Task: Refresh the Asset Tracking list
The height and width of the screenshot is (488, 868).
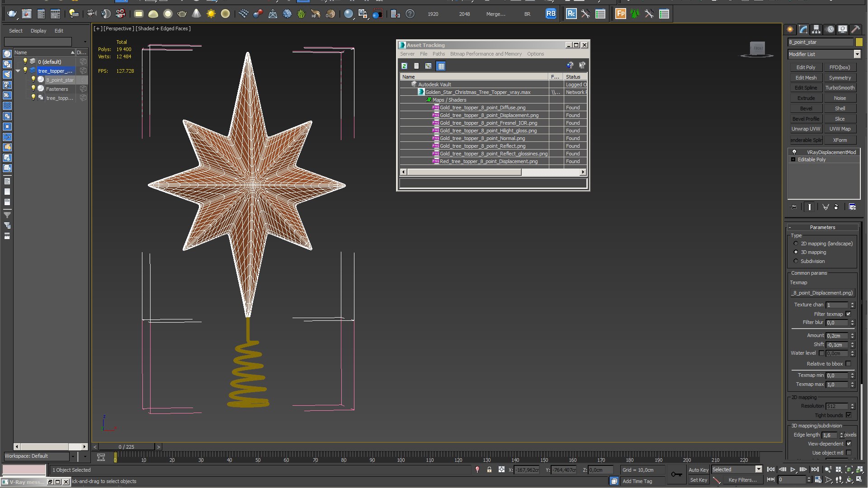Action: click(404, 66)
